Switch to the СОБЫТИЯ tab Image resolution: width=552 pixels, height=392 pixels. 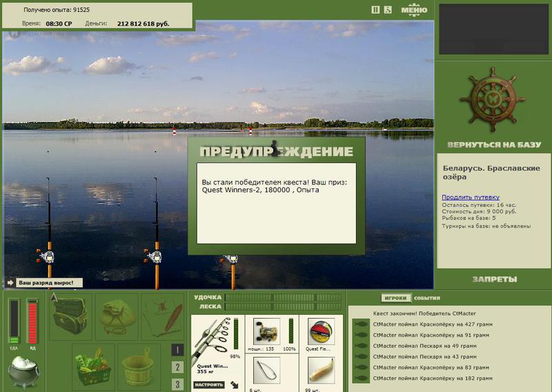(426, 298)
